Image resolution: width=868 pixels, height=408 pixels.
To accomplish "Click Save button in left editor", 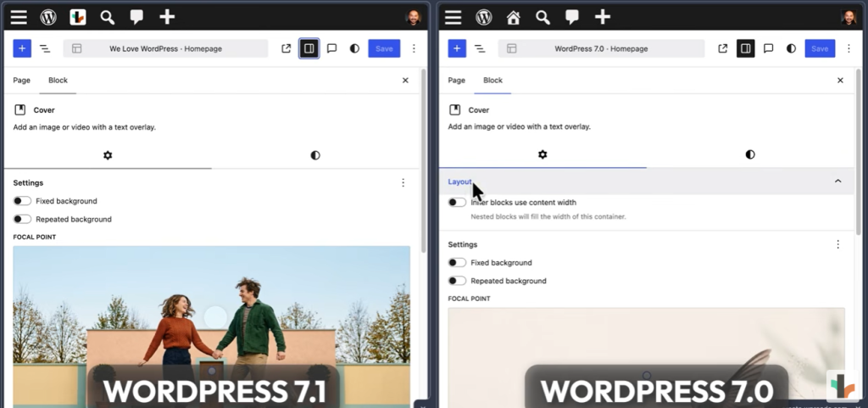I will [384, 48].
